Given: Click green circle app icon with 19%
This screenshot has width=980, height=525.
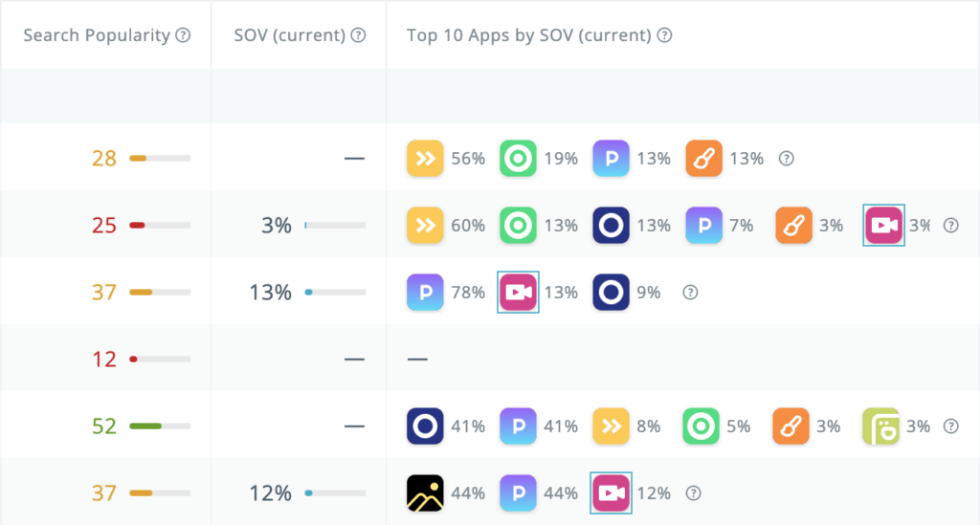Looking at the screenshot, I should (x=518, y=159).
